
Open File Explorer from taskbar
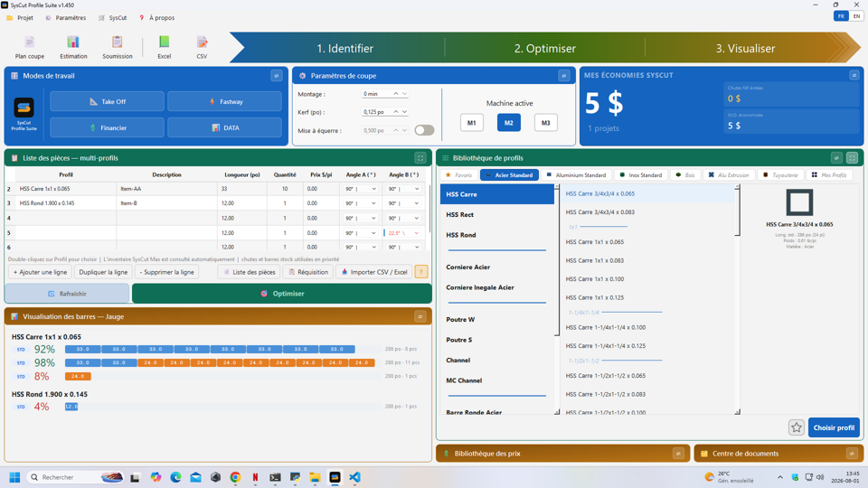tap(315, 477)
